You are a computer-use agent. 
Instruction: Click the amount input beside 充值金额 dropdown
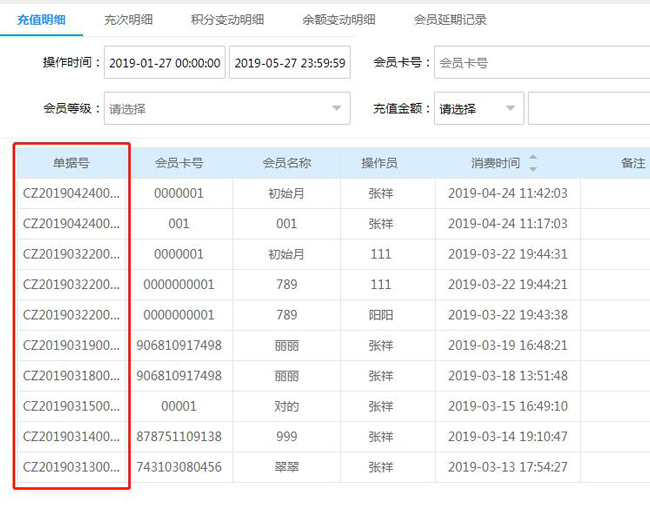click(589, 109)
